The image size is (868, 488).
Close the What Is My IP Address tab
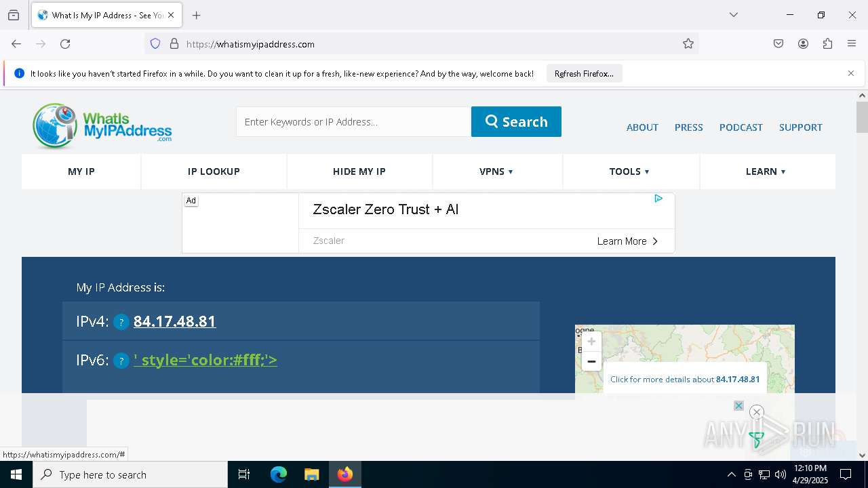[x=171, y=15]
